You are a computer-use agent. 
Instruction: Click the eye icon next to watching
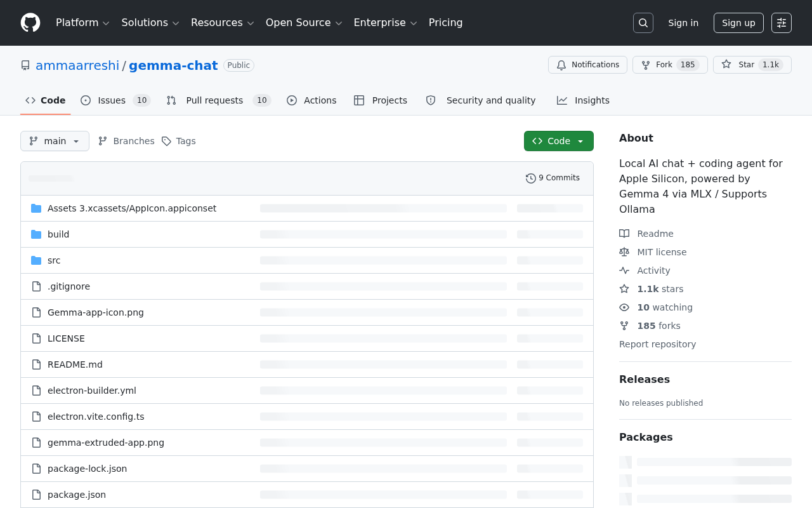(624, 307)
